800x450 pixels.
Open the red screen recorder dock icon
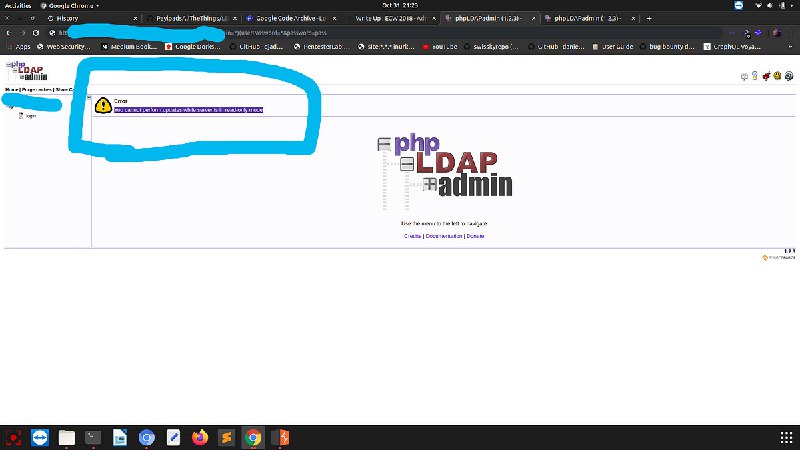click(13, 437)
